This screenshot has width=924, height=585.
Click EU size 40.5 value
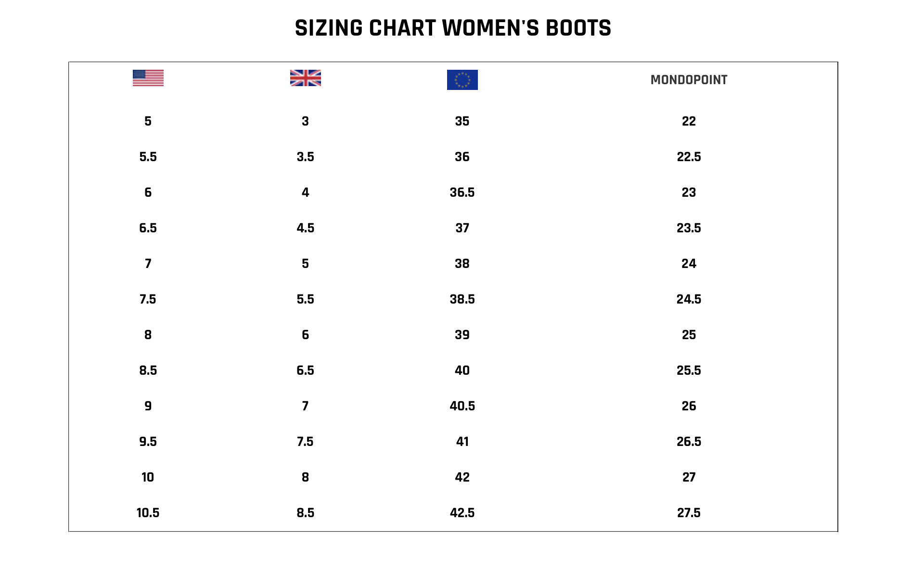[462, 406]
